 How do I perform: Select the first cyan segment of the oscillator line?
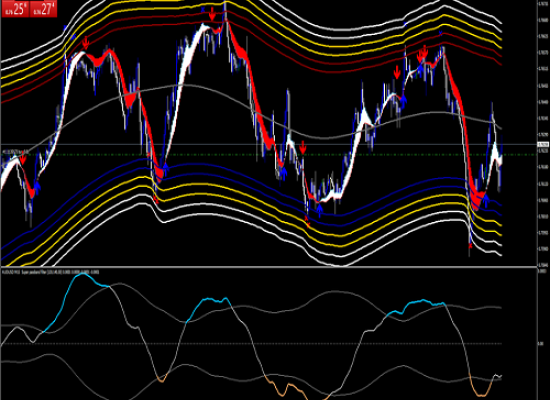[x=76, y=302]
